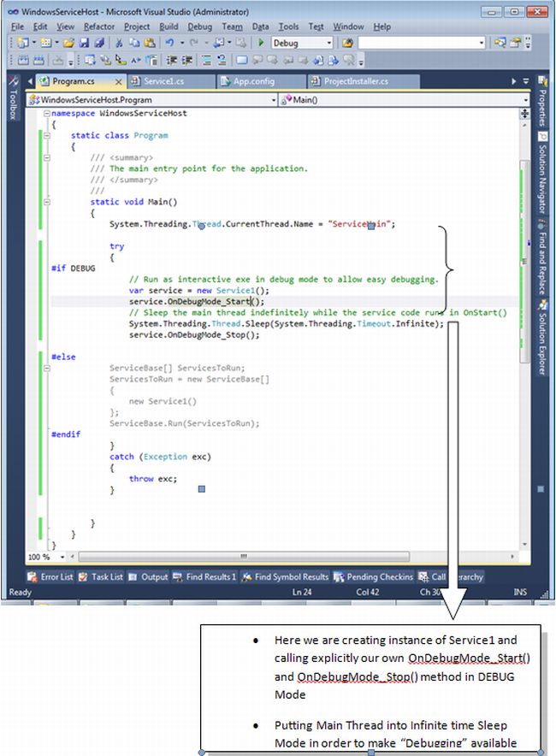
Task: Click the Save All icon
Action: click(99, 43)
